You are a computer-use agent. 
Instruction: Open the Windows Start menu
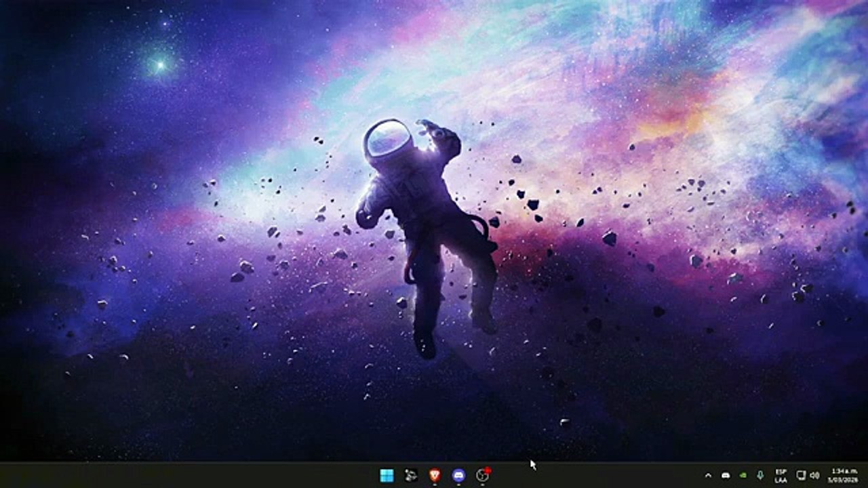point(387,475)
